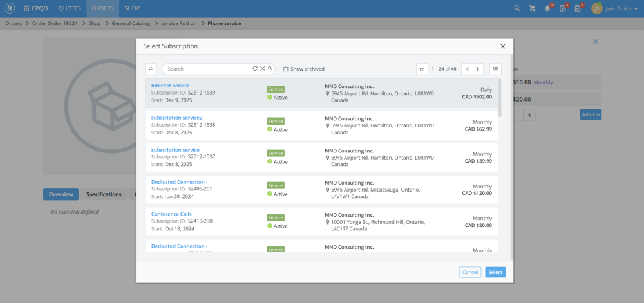Confirm with the Select button

495,272
